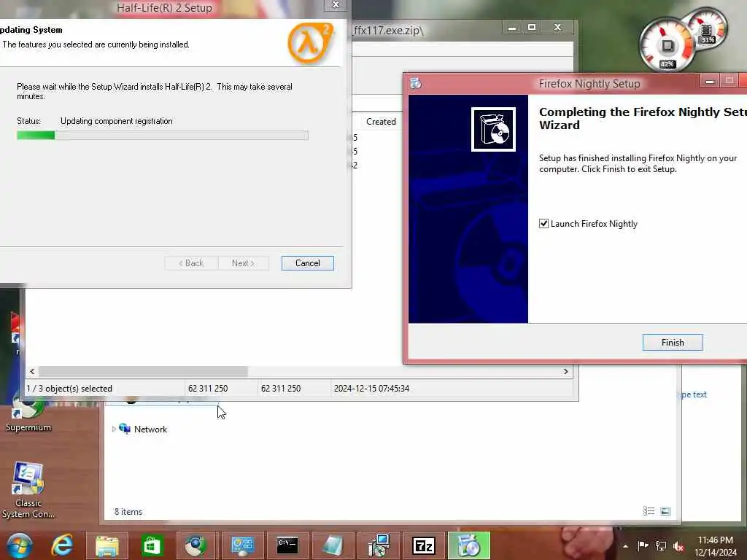Open the network tray icon
The width and height of the screenshot is (747, 560).
[x=661, y=546]
